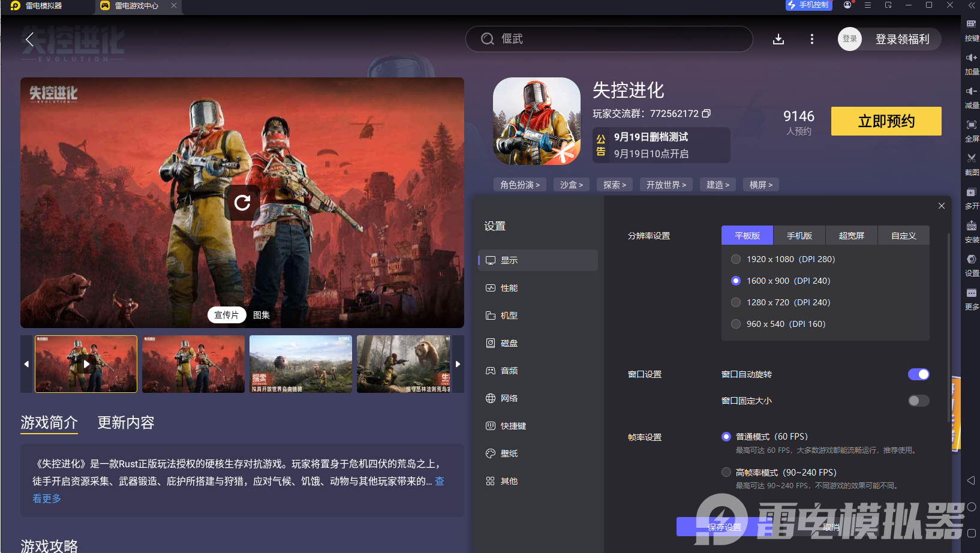Enter fullscreen with the 全屏 icon

[972, 130]
